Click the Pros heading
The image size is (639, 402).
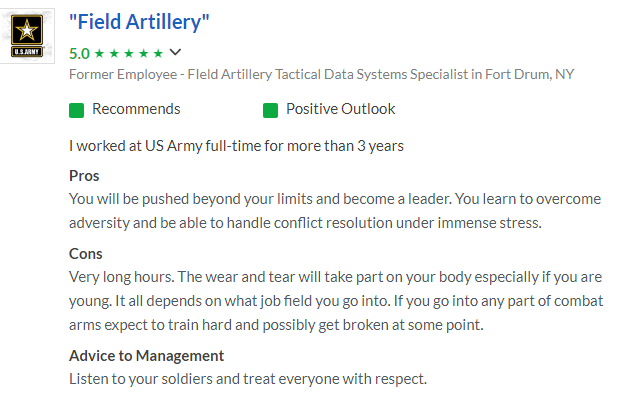click(84, 176)
